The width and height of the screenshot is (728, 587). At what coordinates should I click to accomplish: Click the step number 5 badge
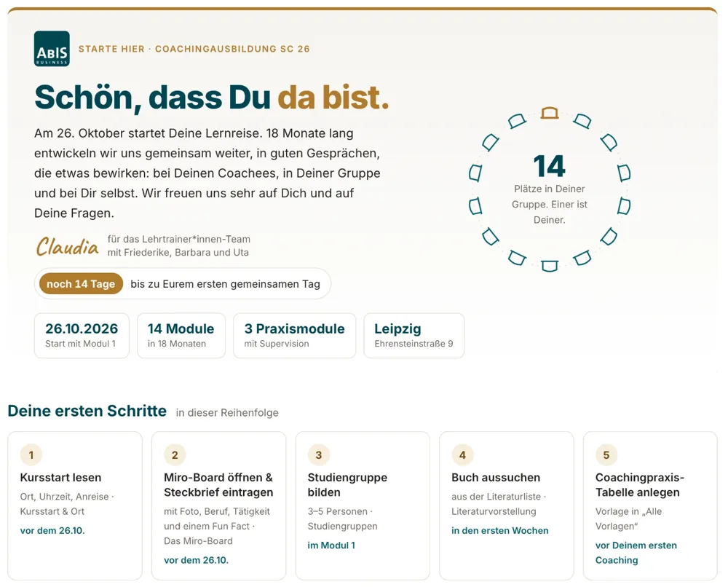point(606,454)
